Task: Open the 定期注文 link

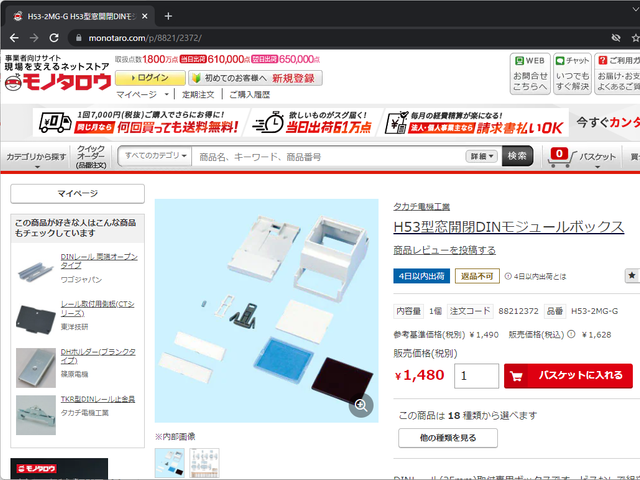Action: point(198,95)
